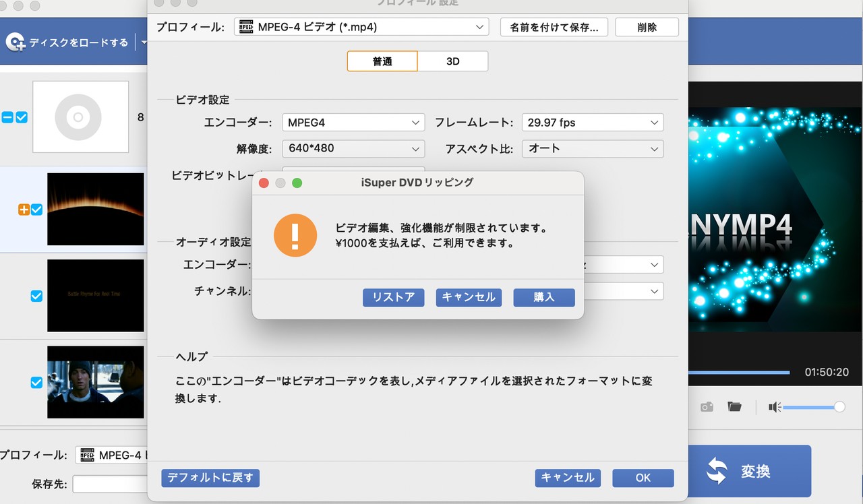
Task: Open the resolution 640*480 dropdown
Action: [x=353, y=148]
